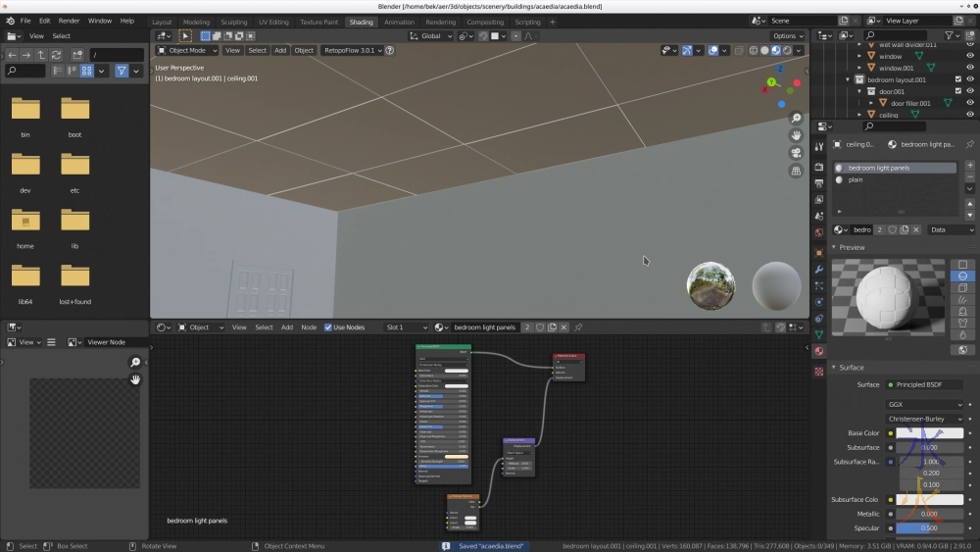Hide the ceiling object using eye icon
The image size is (980, 552).
pos(970,115)
